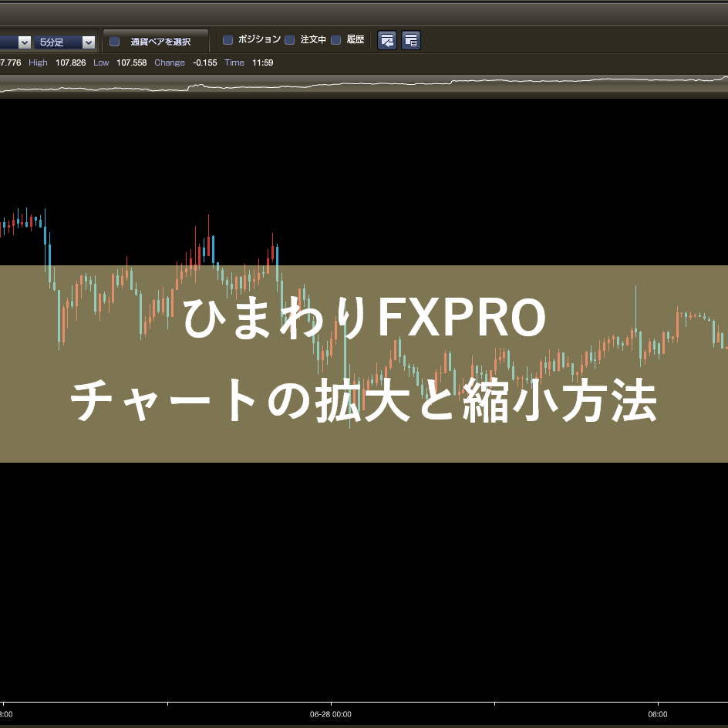Open the 5分足 timeframe dropdown
Image resolution: width=728 pixels, height=728 pixels.
(x=65, y=42)
